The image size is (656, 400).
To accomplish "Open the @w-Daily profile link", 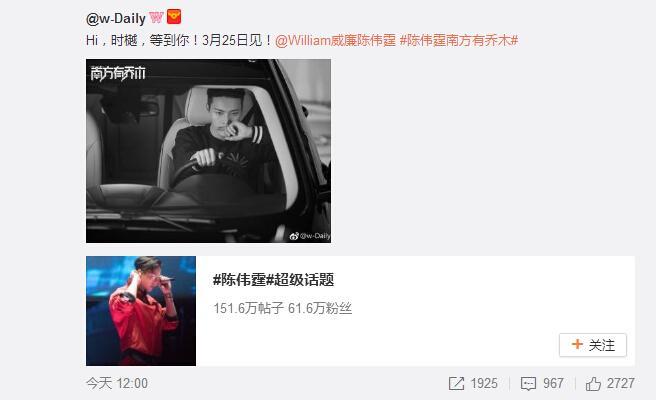I will click(x=115, y=18).
